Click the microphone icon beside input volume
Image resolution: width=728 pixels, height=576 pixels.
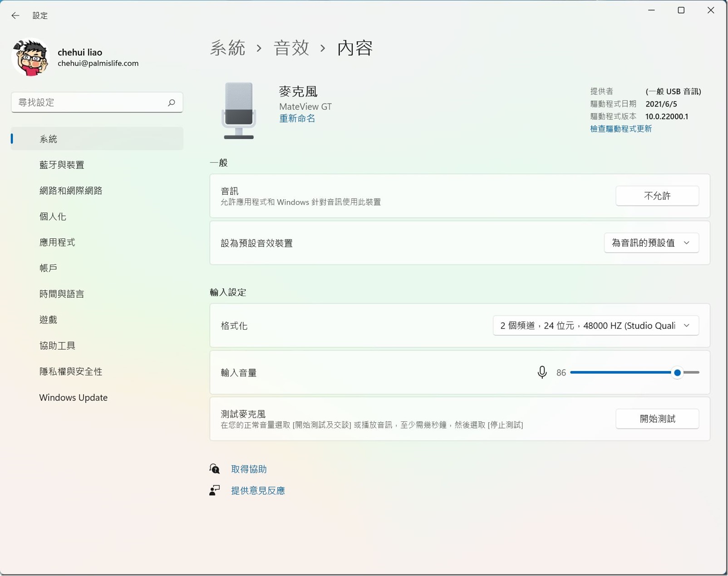542,372
